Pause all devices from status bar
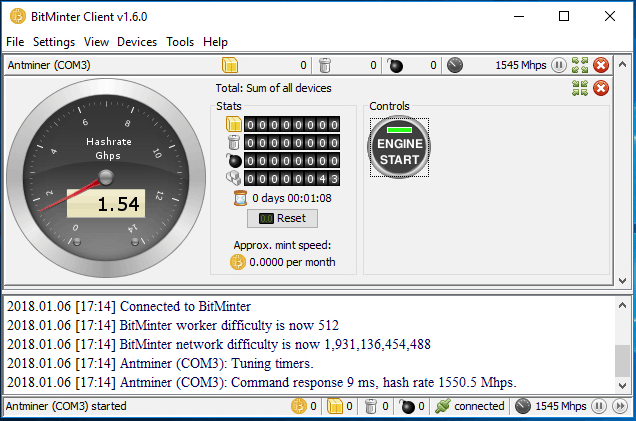The image size is (636, 421). tap(599, 407)
